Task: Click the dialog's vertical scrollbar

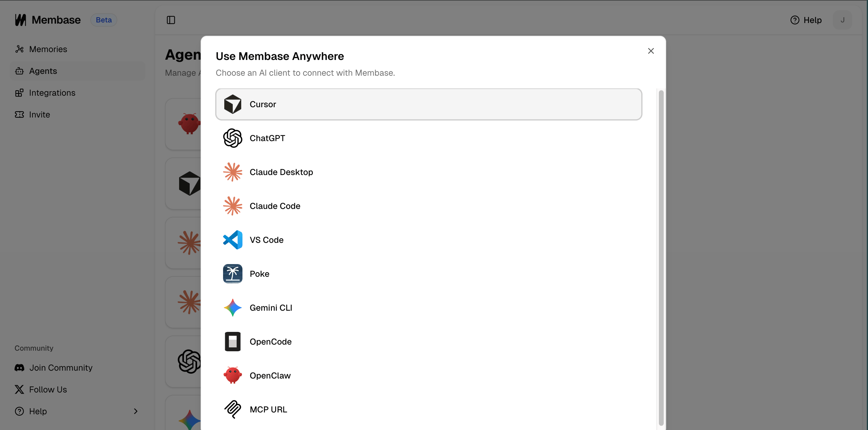Action: coord(661,258)
